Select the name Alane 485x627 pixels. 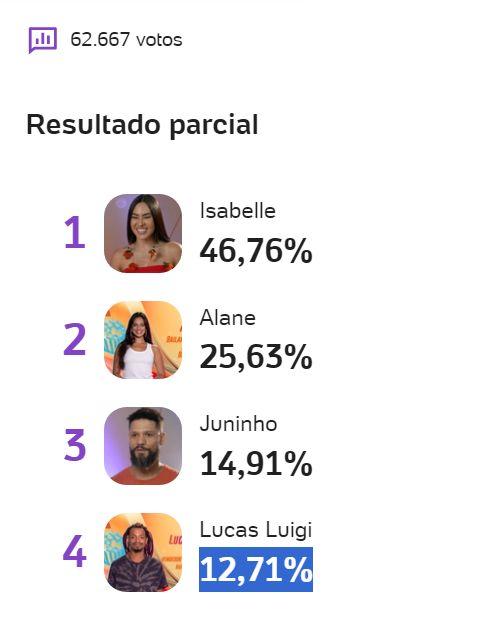(x=228, y=318)
